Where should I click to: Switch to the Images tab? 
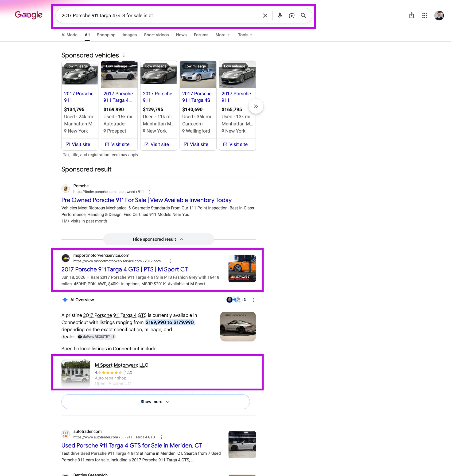click(130, 35)
